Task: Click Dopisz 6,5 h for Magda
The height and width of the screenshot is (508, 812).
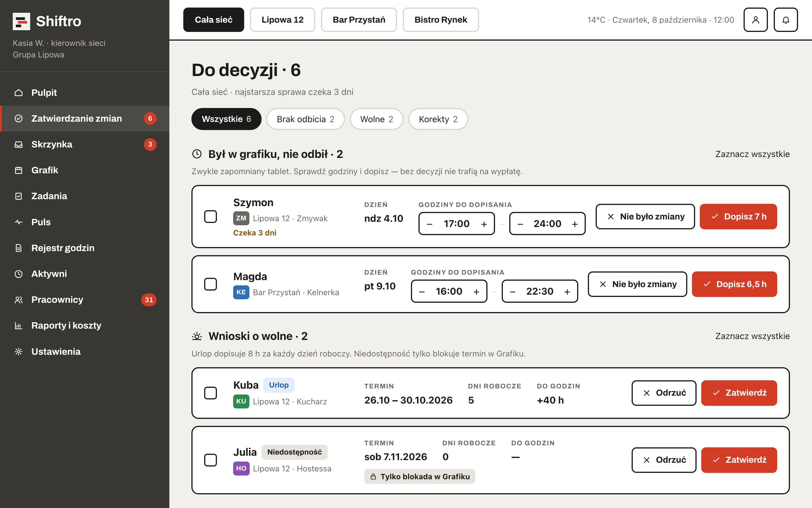Action: tap(734, 284)
